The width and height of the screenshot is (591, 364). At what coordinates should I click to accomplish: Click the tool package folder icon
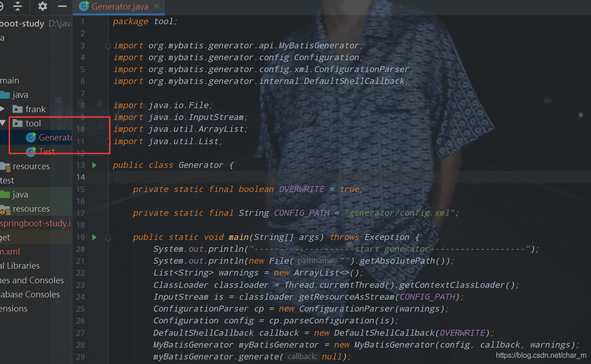(18, 123)
